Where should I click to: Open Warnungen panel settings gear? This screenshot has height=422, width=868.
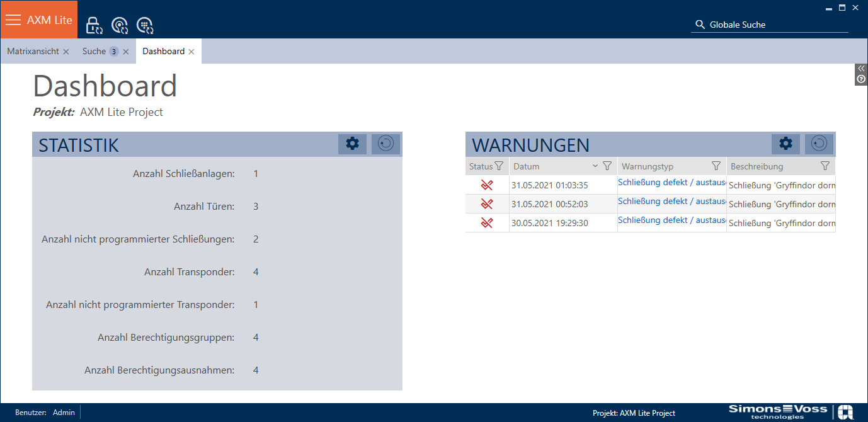coord(785,144)
